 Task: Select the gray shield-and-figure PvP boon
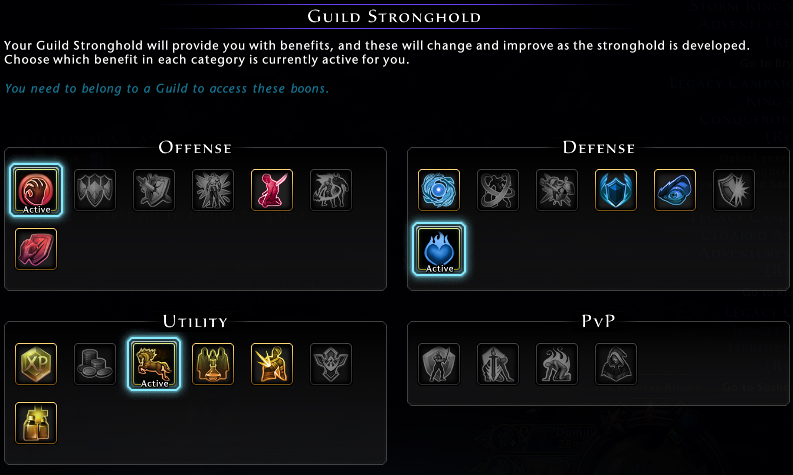[438, 364]
